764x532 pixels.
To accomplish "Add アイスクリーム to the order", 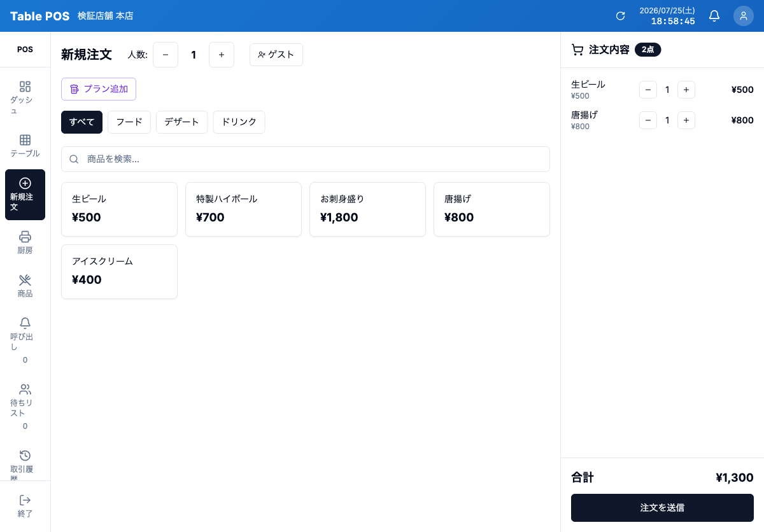I will tap(119, 272).
